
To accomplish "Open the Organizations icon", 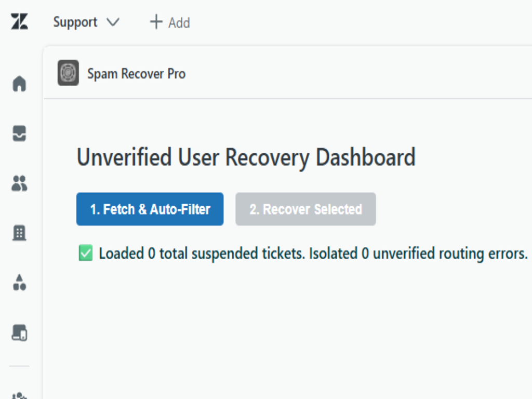I will tap(19, 233).
